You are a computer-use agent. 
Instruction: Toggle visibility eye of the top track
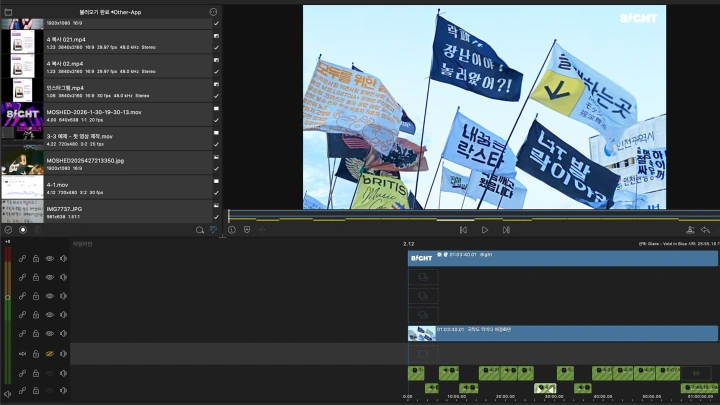click(x=49, y=258)
